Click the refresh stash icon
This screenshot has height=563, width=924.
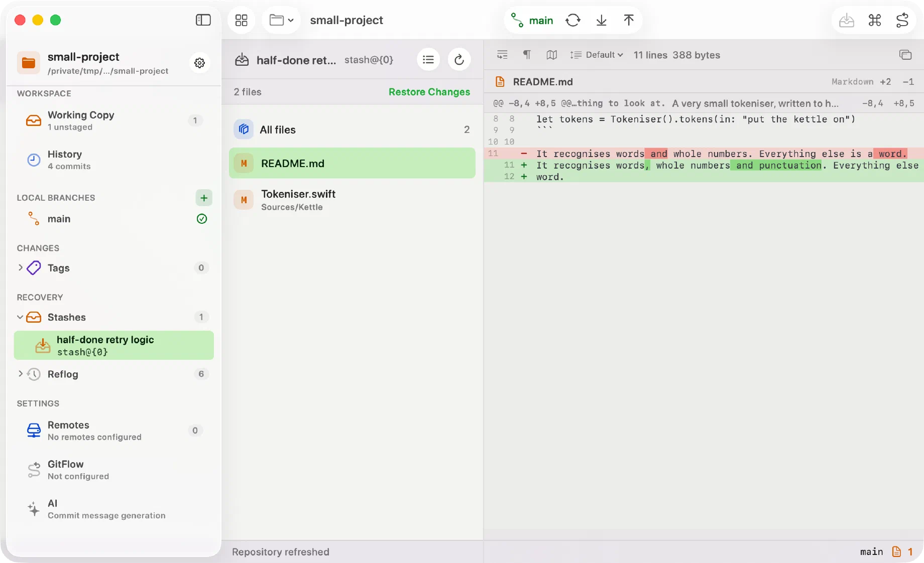(459, 60)
